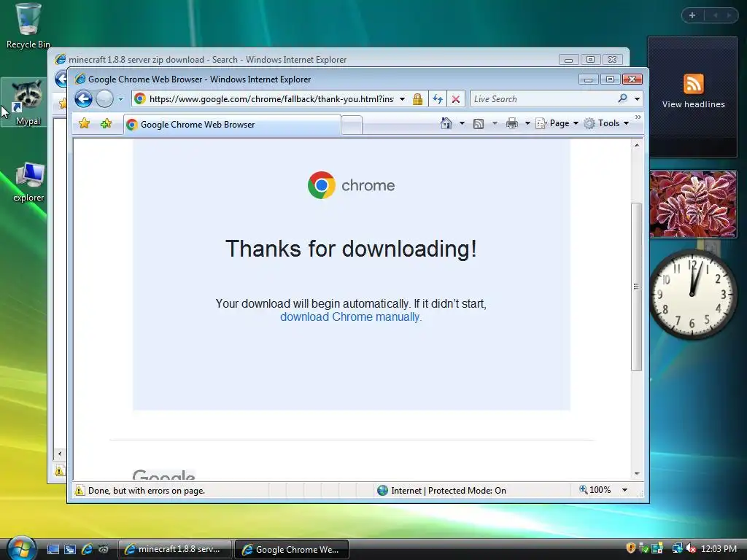Follow the 'download Chrome manually' link

pos(351,317)
